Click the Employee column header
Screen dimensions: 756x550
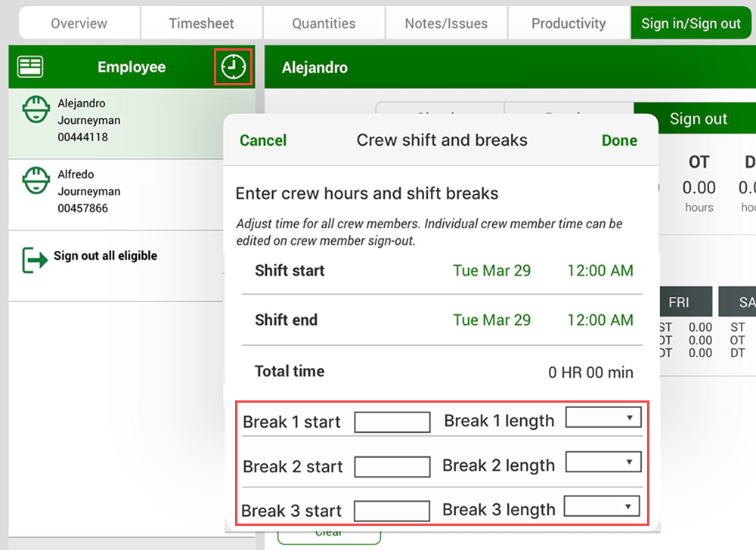coord(132,67)
